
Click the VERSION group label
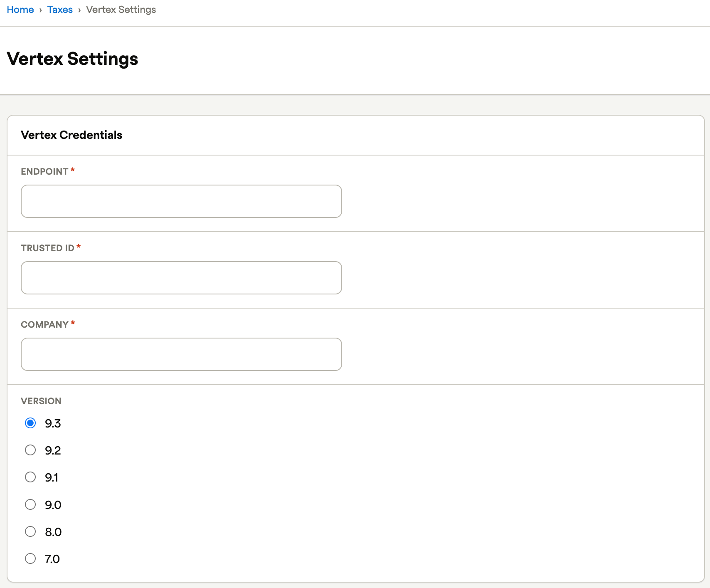pyautogui.click(x=41, y=401)
